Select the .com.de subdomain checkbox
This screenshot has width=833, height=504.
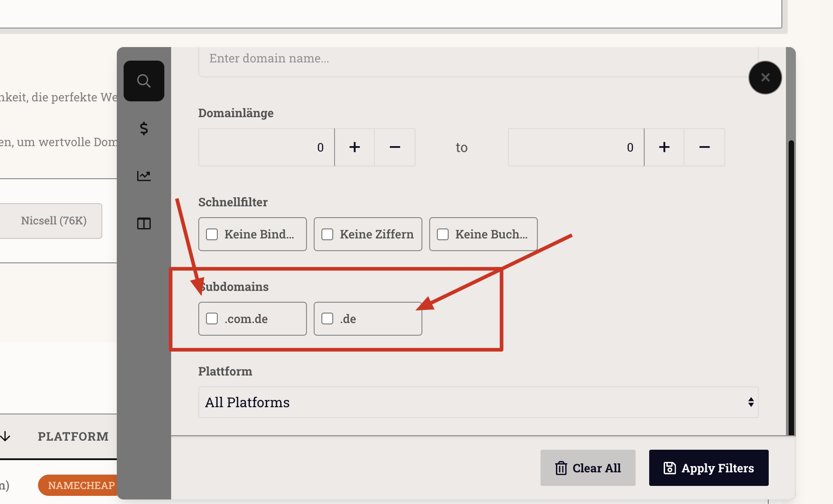[x=212, y=319]
